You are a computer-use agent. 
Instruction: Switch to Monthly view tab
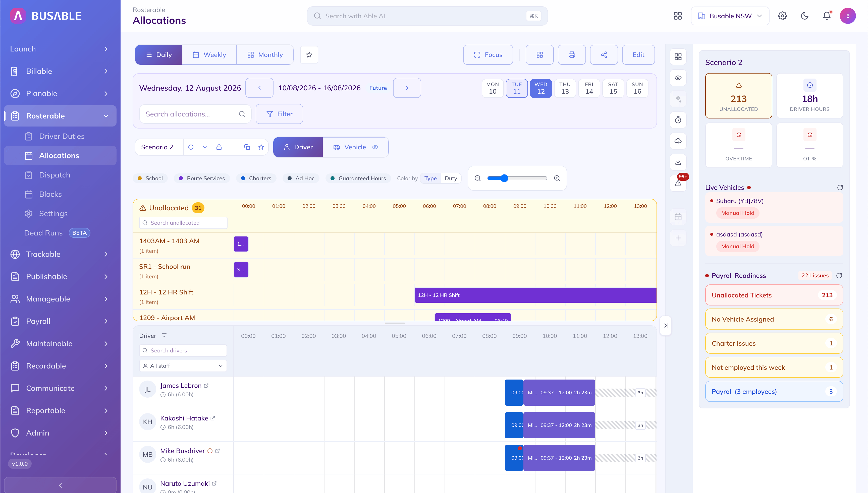(x=265, y=54)
